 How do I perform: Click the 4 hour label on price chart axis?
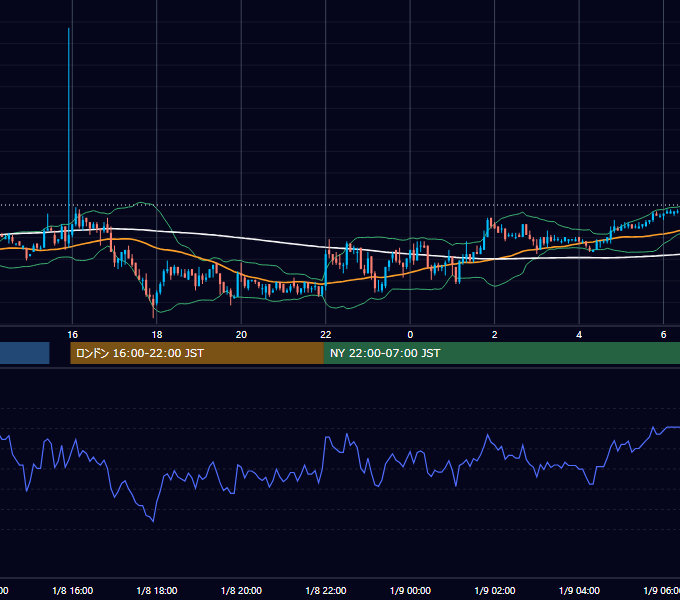[x=579, y=335]
